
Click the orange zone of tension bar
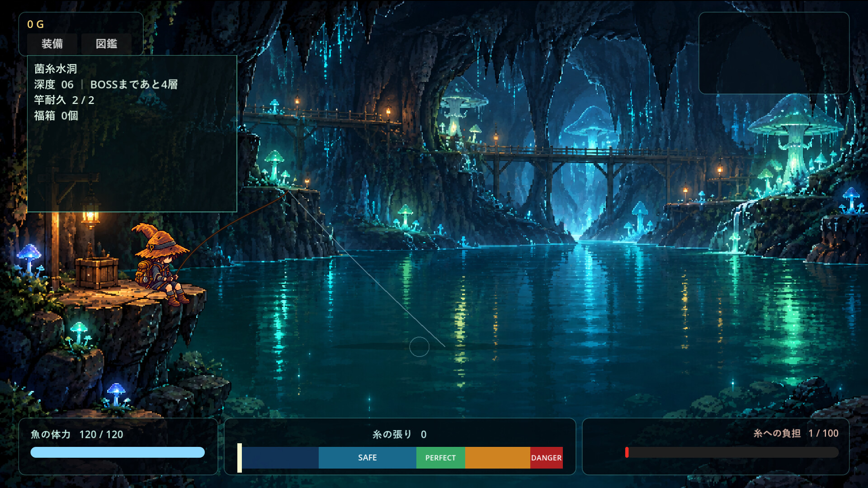(498, 458)
